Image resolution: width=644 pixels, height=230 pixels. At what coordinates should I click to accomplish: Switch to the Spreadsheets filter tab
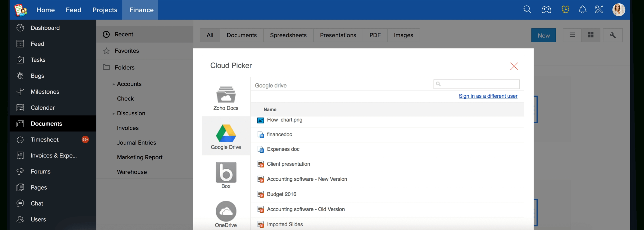point(288,35)
